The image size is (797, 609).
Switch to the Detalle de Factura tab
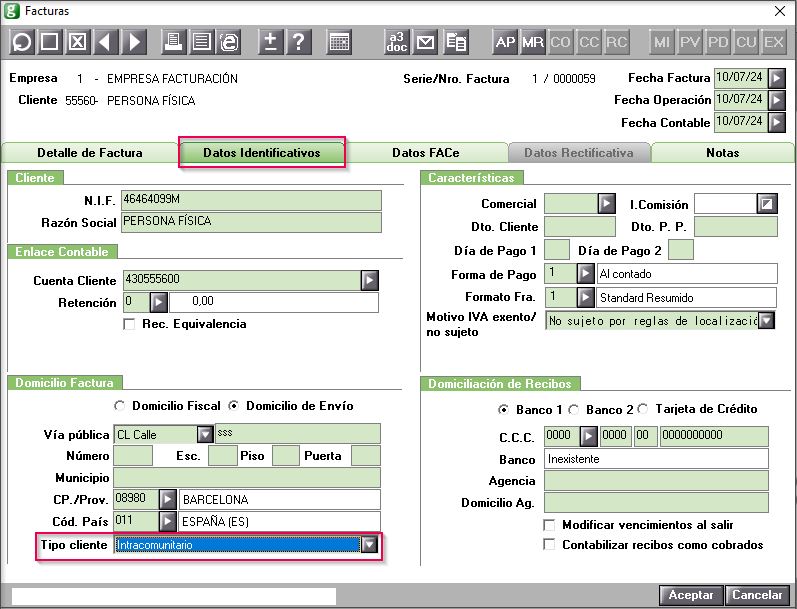pos(90,153)
